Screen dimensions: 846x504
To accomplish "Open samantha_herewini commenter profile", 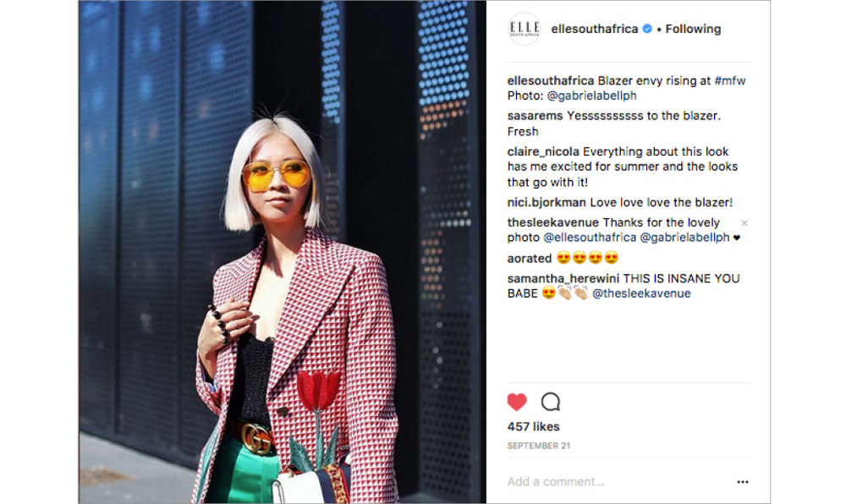I will [563, 279].
